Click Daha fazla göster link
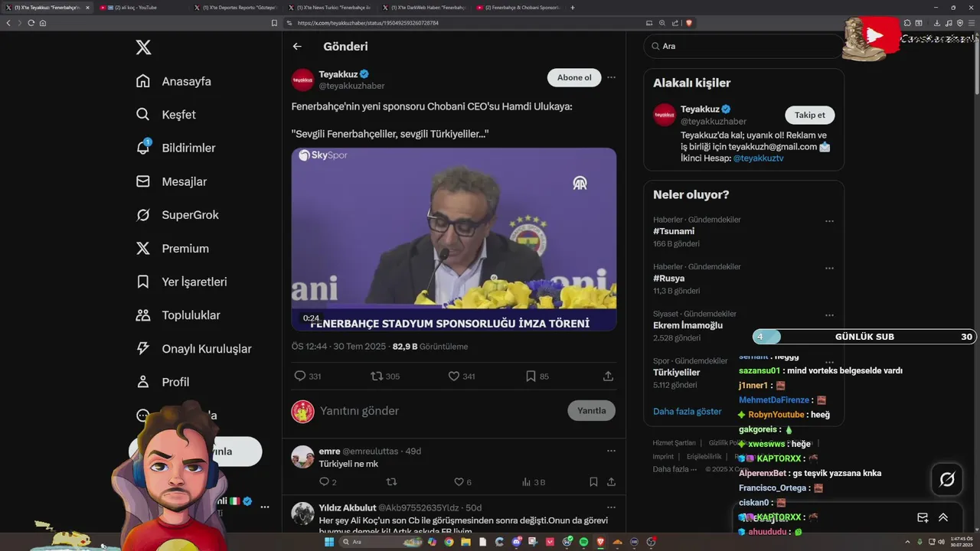Image resolution: width=980 pixels, height=551 pixels. pos(687,412)
